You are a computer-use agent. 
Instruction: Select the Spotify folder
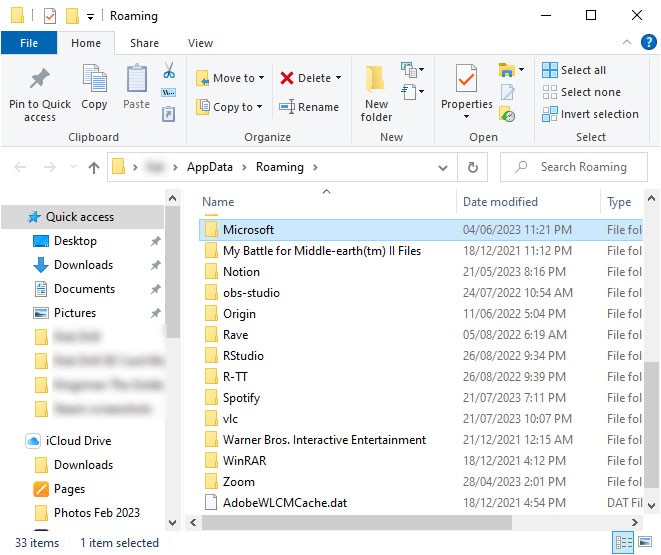pyautogui.click(x=241, y=398)
